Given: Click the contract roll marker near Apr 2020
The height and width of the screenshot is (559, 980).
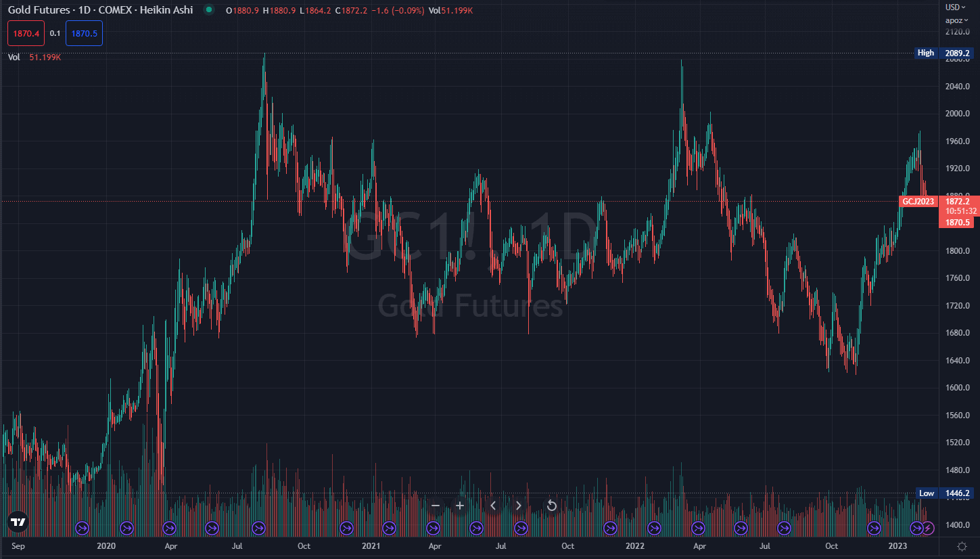Looking at the screenshot, I should 169,527.
